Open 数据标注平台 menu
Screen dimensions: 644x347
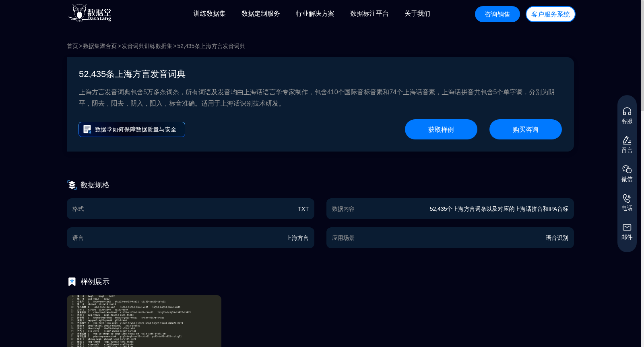(x=369, y=14)
